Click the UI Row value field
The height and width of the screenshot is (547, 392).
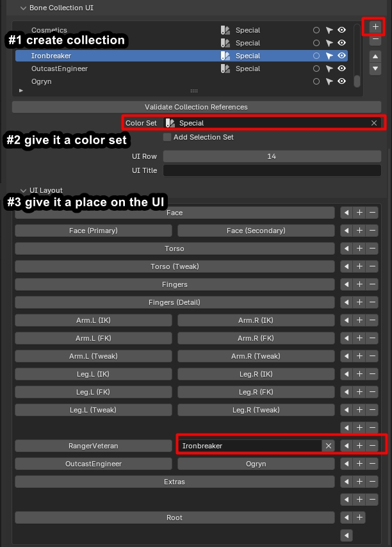(x=272, y=156)
